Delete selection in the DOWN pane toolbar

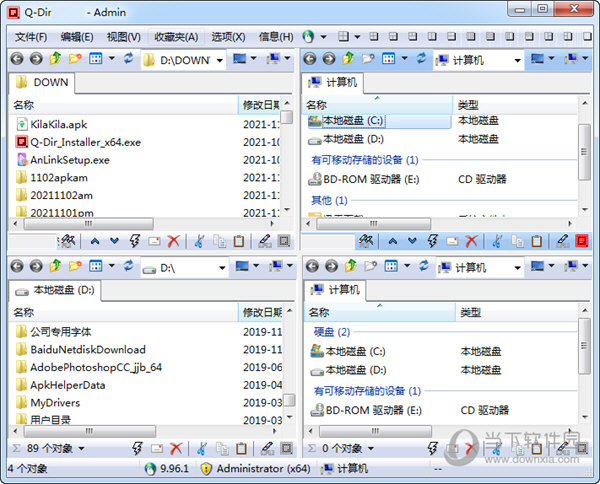(174, 241)
